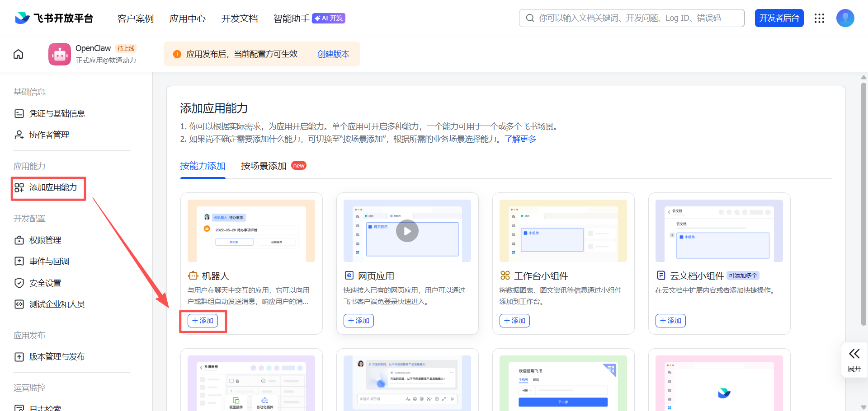Viewport: 868px width, 411px height.
Task: Click the pink card with Feishu logo
Action: pos(719,383)
